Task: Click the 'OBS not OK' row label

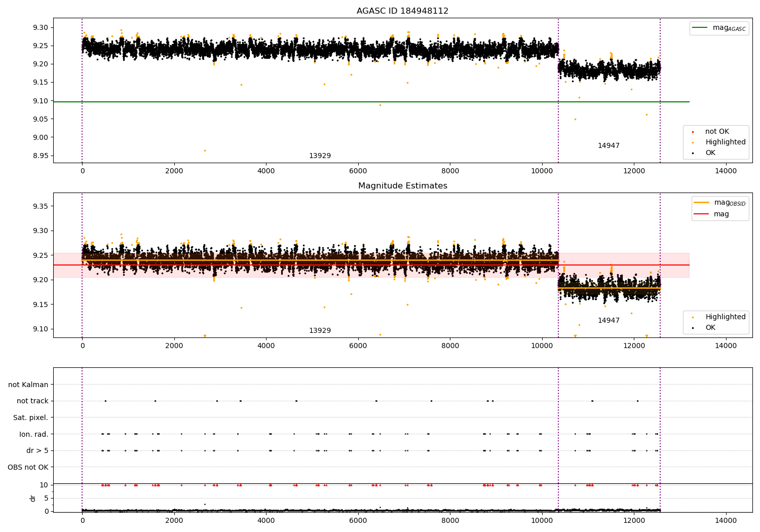Action: point(28,467)
